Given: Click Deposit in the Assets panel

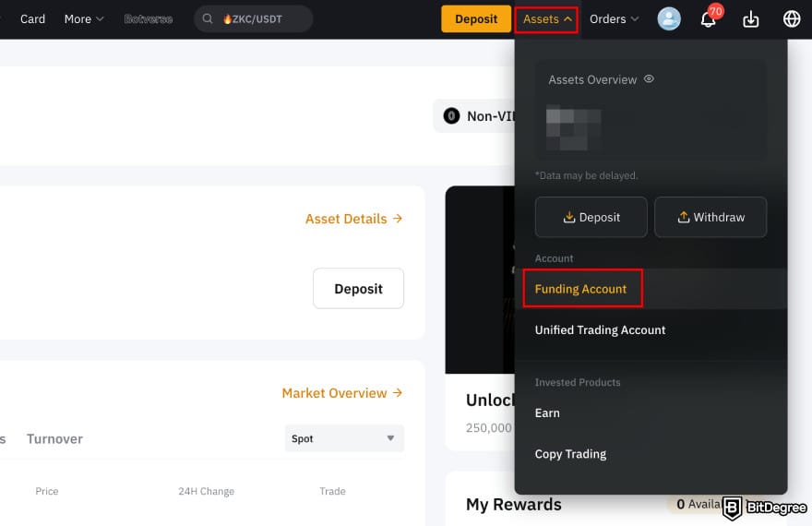Looking at the screenshot, I should [591, 217].
